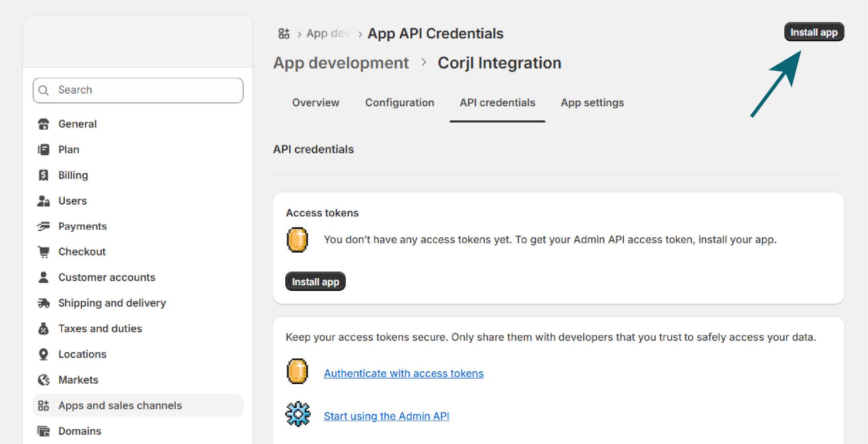The width and height of the screenshot is (868, 444).
Task: Click the Locations pin icon
Action: tap(43, 354)
